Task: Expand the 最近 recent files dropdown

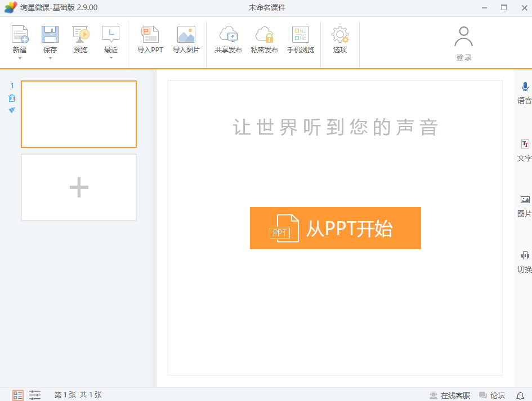Action: click(x=110, y=58)
